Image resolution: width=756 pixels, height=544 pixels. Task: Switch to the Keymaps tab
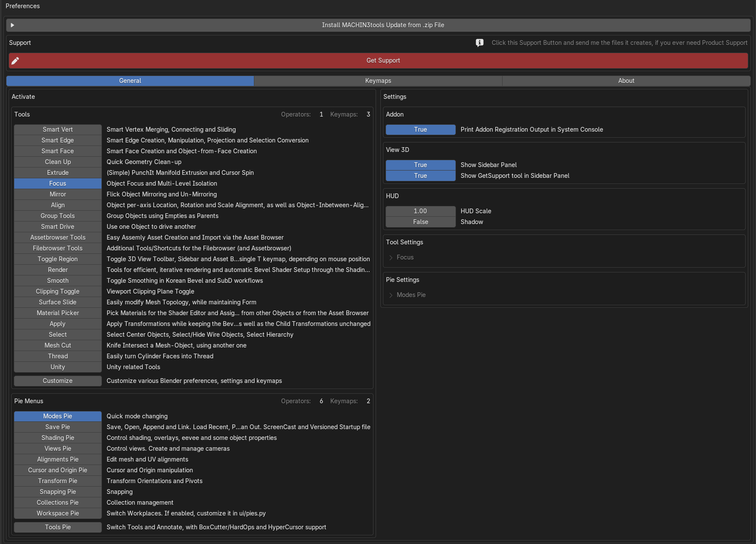(378, 81)
